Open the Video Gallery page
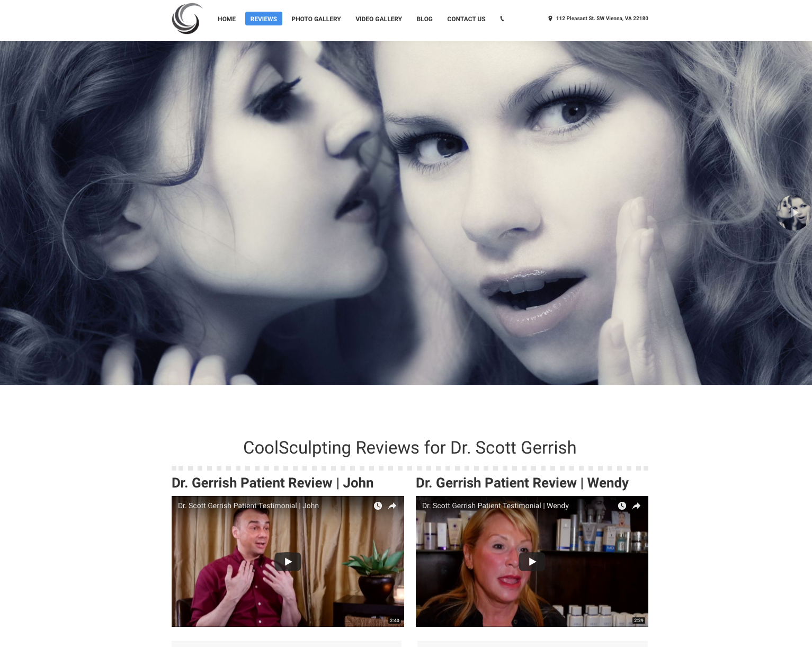 coord(379,19)
